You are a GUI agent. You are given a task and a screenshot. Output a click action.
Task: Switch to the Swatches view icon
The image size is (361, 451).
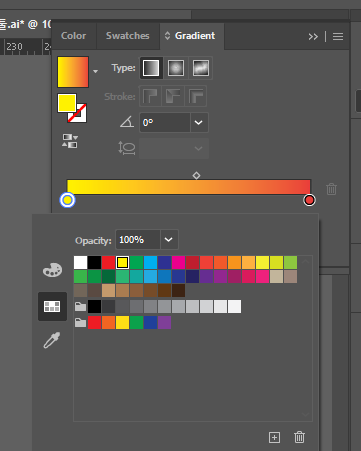(52, 306)
